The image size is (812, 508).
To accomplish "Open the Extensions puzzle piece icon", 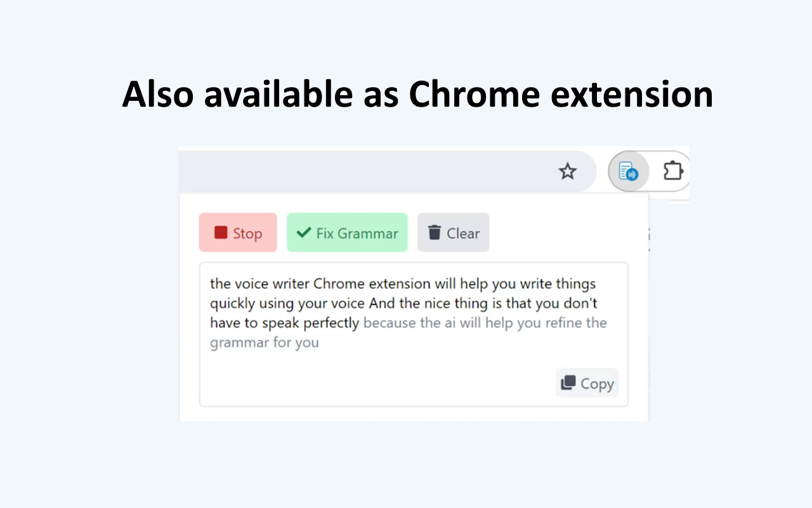I will click(x=672, y=171).
